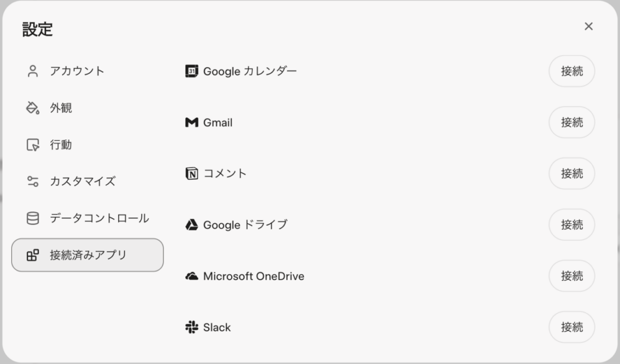The width and height of the screenshot is (620, 364).
Task: Click the Slack logo icon
Action: [191, 327]
